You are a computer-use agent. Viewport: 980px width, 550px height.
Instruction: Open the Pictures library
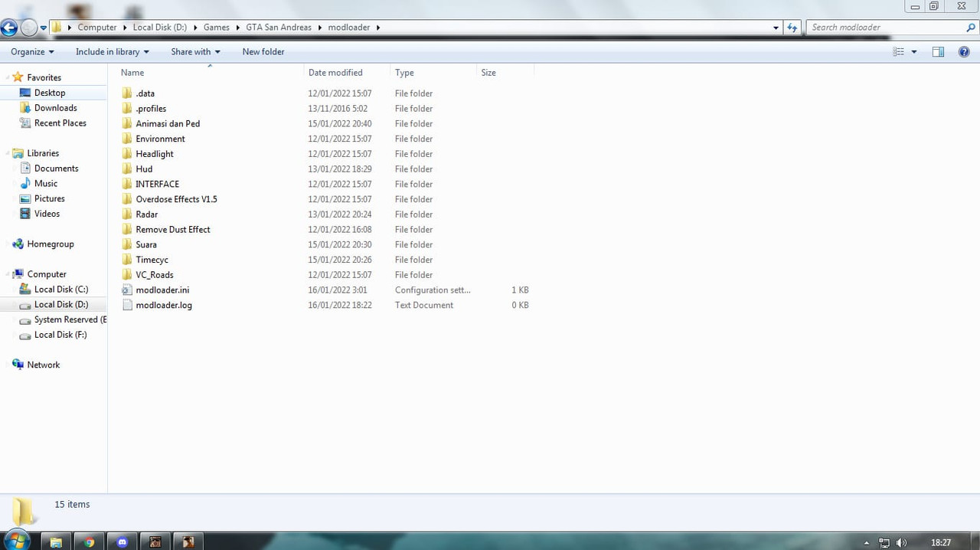[49, 199]
